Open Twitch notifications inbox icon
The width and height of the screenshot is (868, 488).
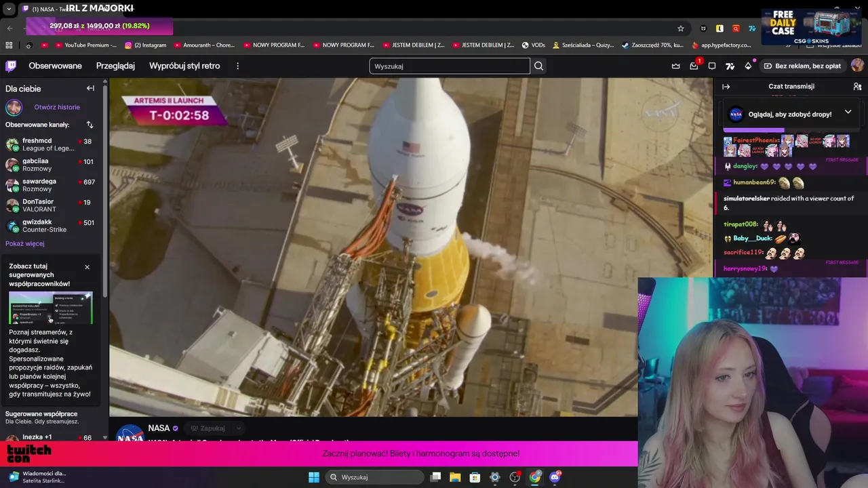[x=694, y=66]
